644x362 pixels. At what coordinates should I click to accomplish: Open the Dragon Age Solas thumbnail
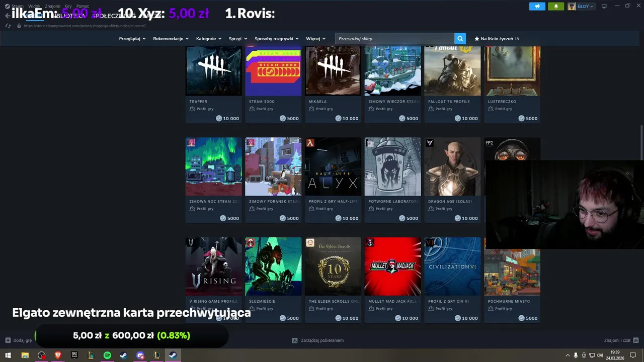click(452, 166)
